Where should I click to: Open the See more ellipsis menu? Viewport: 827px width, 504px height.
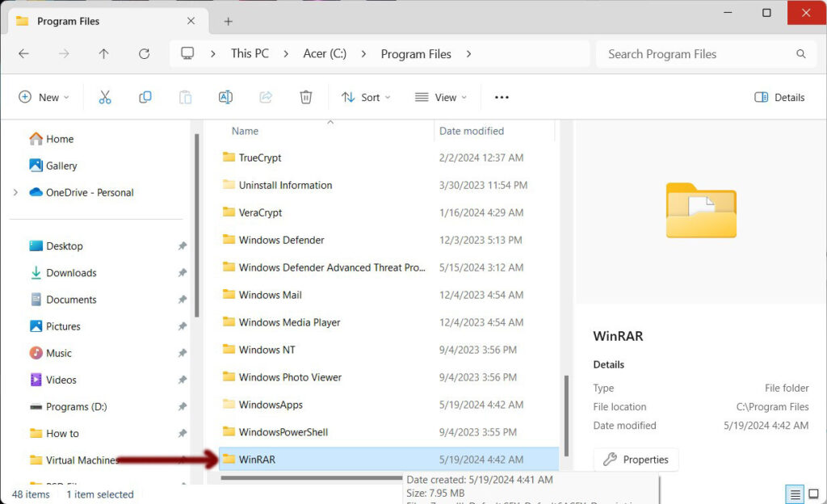pos(502,97)
